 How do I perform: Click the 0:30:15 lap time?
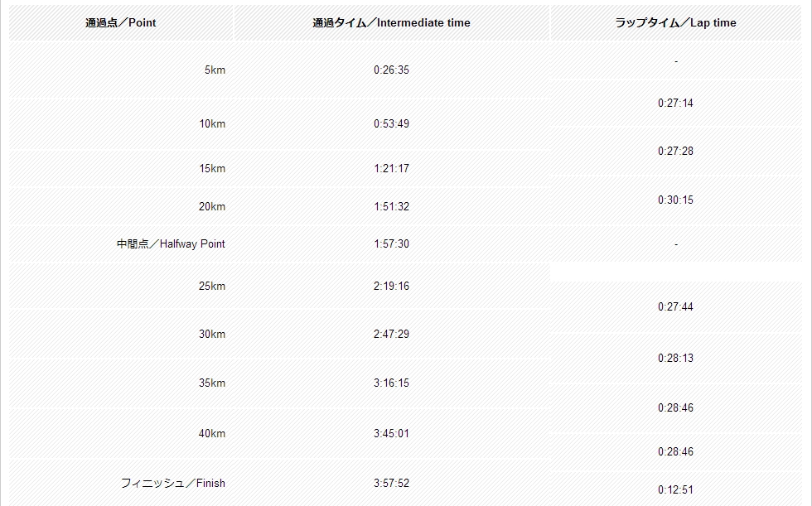(675, 200)
